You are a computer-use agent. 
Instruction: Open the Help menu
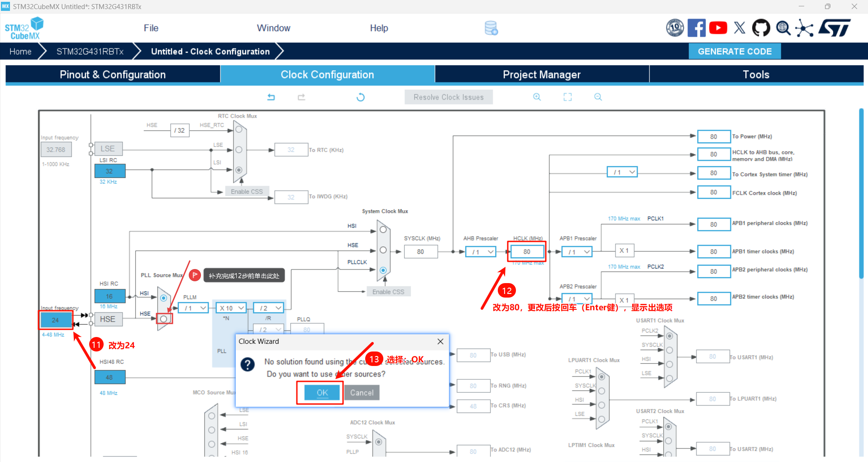pyautogui.click(x=379, y=28)
